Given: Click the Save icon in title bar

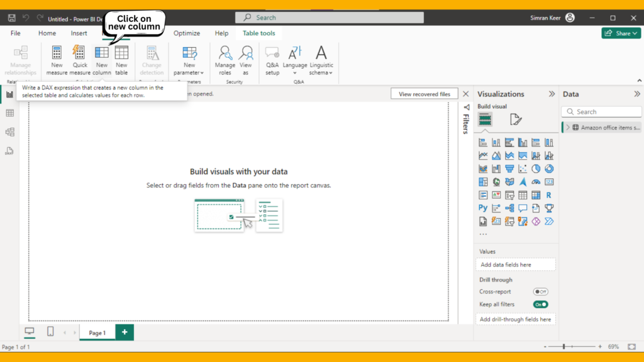Looking at the screenshot, I should (x=12, y=18).
